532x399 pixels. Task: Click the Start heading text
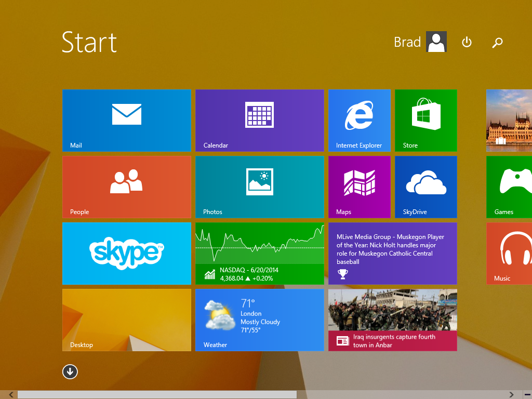pos(89,42)
